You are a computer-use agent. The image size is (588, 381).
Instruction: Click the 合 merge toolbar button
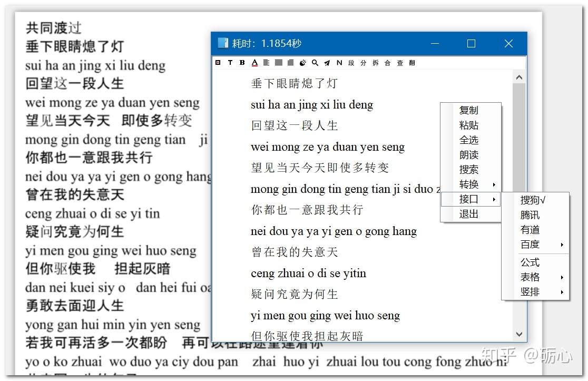pos(387,63)
